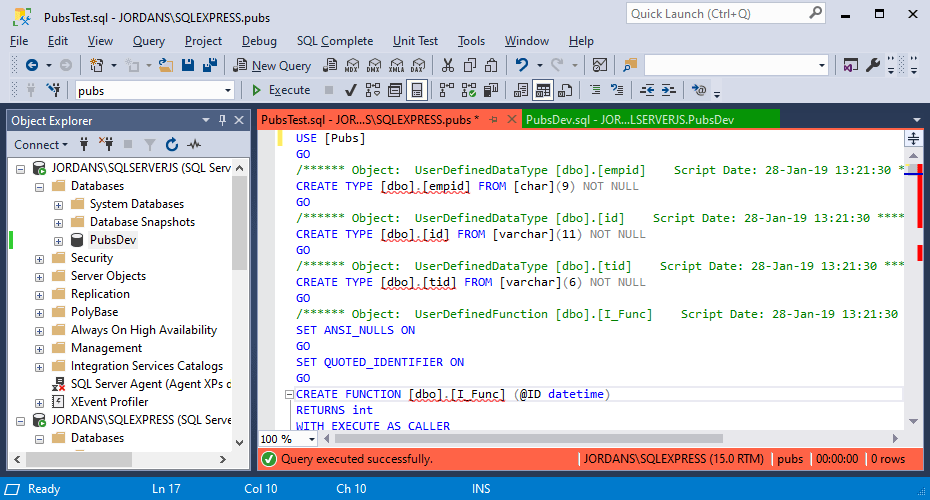Click the Cut scissors icon
The image size is (930, 500).
(448, 65)
